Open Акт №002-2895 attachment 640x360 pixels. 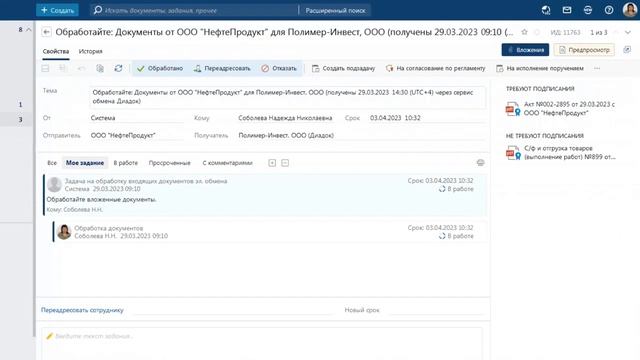tap(569, 109)
